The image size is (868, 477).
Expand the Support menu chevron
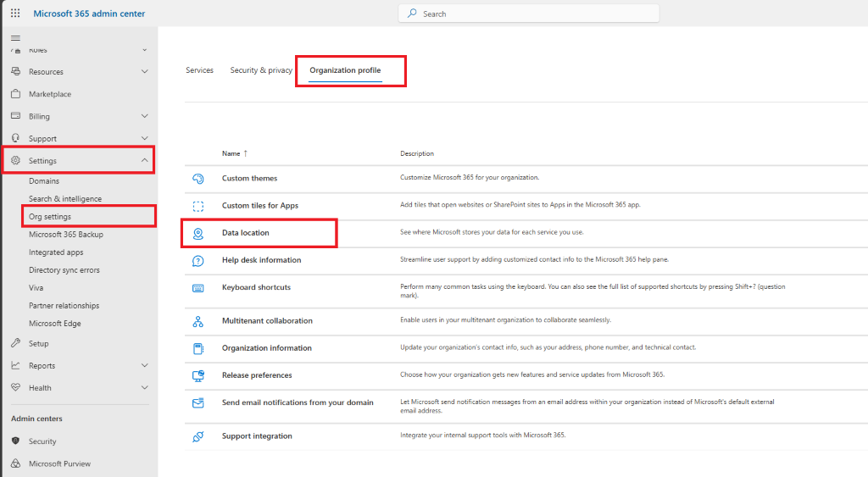click(x=144, y=138)
